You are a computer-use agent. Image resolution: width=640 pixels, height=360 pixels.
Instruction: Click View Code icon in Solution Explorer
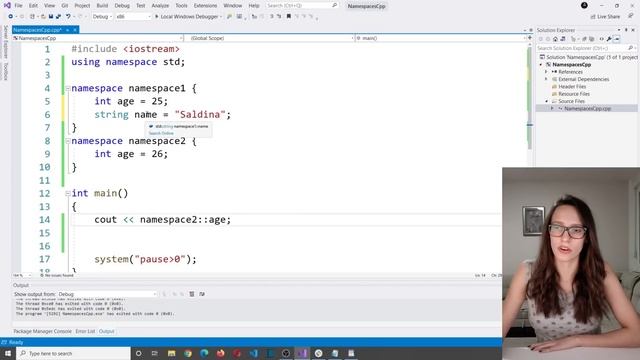pos(601,39)
